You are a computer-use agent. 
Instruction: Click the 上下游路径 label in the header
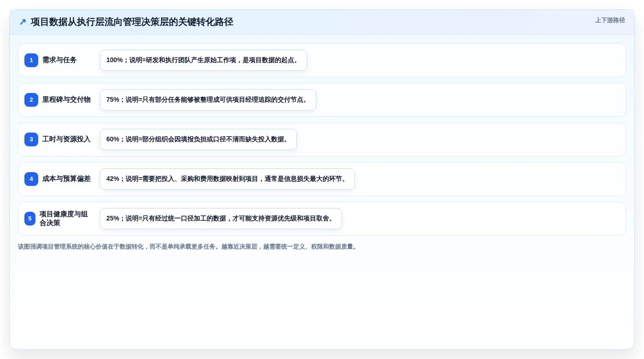tap(610, 20)
